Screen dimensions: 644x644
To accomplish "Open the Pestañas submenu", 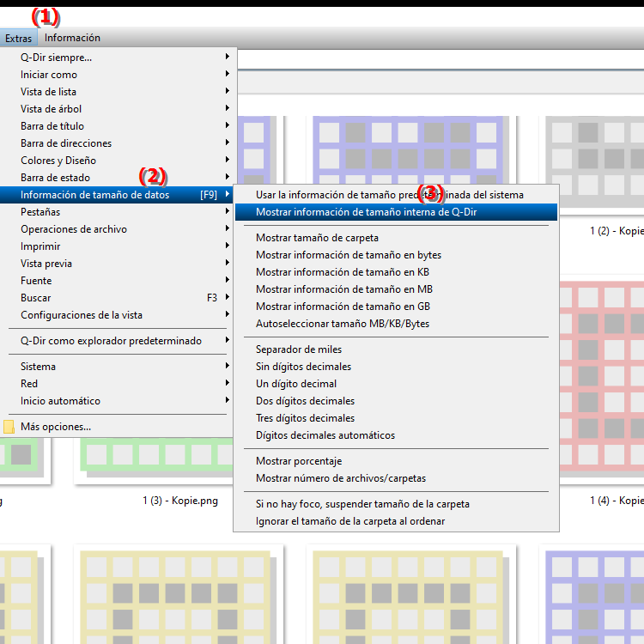I will (x=118, y=212).
